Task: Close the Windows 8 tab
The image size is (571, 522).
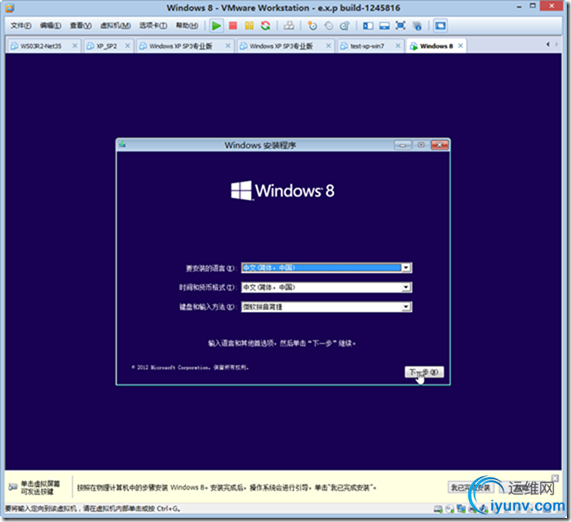Action: click(461, 46)
